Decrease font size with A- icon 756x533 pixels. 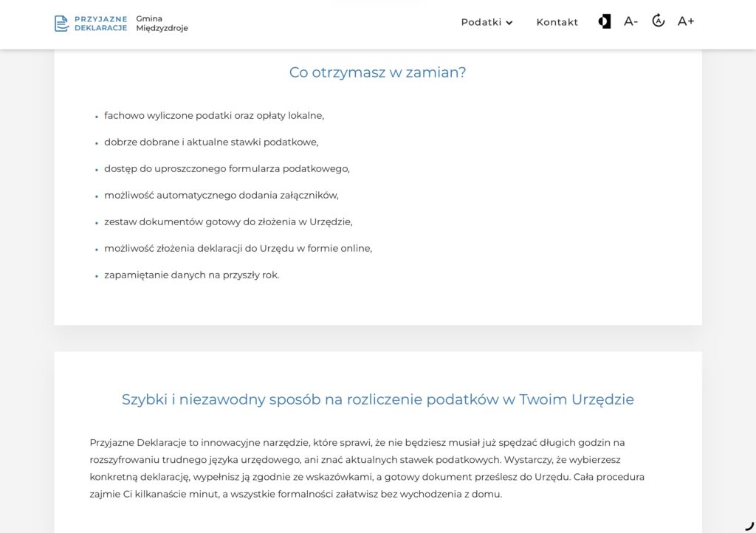click(630, 21)
